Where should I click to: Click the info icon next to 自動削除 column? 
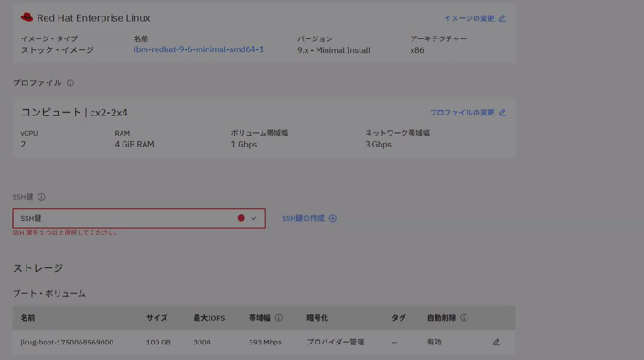(464, 317)
